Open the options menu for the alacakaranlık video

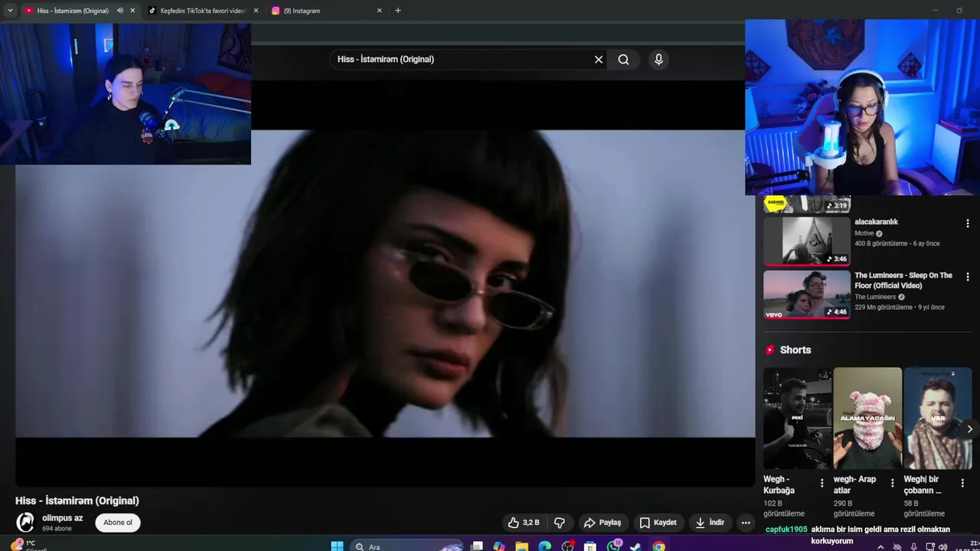click(968, 223)
